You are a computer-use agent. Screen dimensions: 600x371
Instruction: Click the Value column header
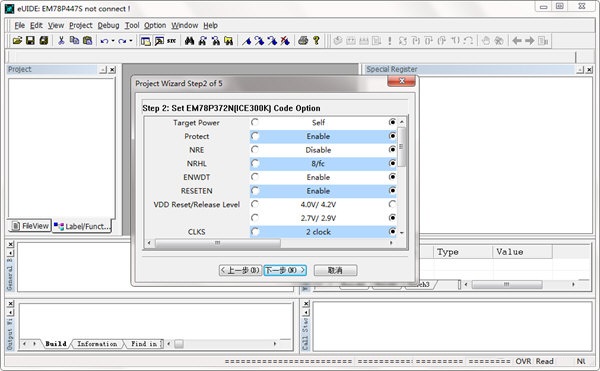[x=522, y=252]
